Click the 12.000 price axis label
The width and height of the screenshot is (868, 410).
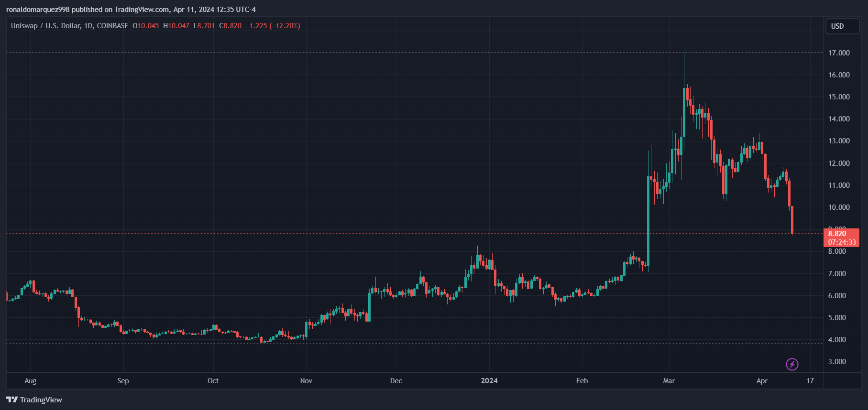coord(839,163)
